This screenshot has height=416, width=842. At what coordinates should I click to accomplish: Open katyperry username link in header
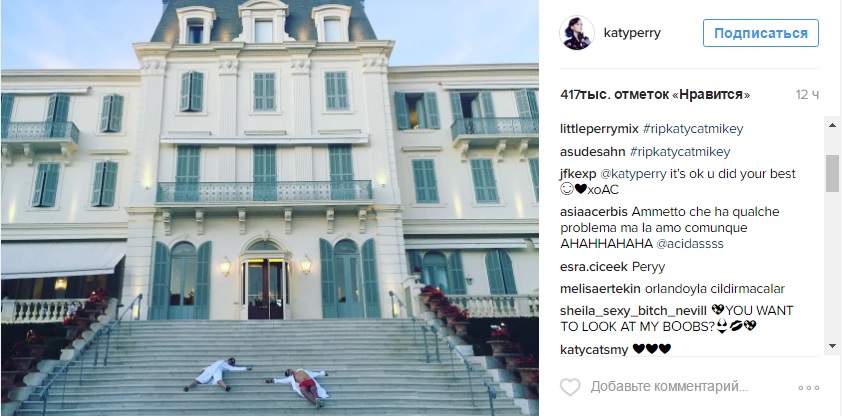632,33
